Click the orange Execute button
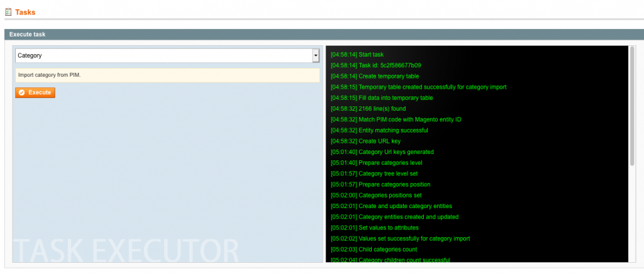 click(x=35, y=93)
